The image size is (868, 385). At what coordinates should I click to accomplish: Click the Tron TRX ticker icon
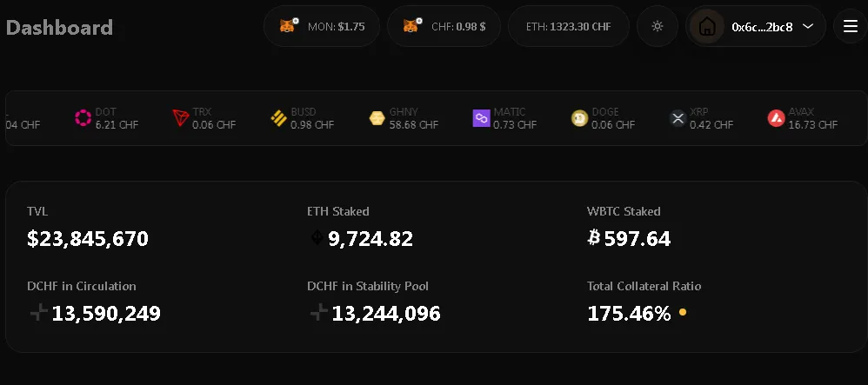coord(180,118)
